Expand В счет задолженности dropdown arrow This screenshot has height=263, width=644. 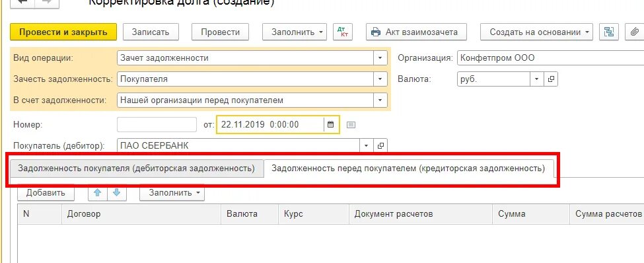coord(380,100)
